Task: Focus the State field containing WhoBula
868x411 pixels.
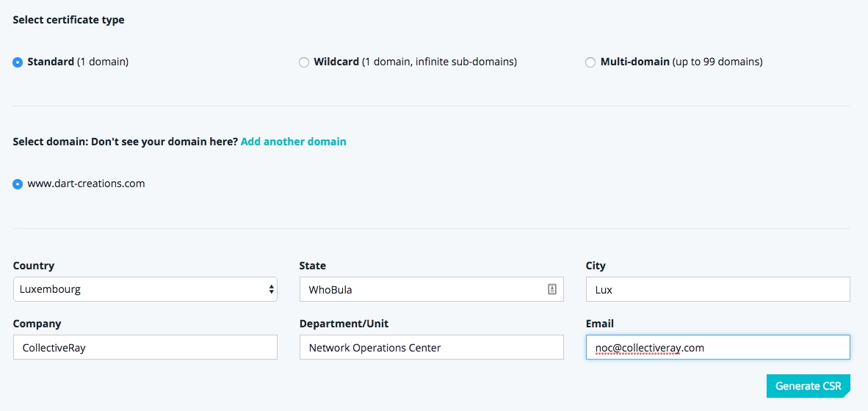Action: click(x=431, y=289)
